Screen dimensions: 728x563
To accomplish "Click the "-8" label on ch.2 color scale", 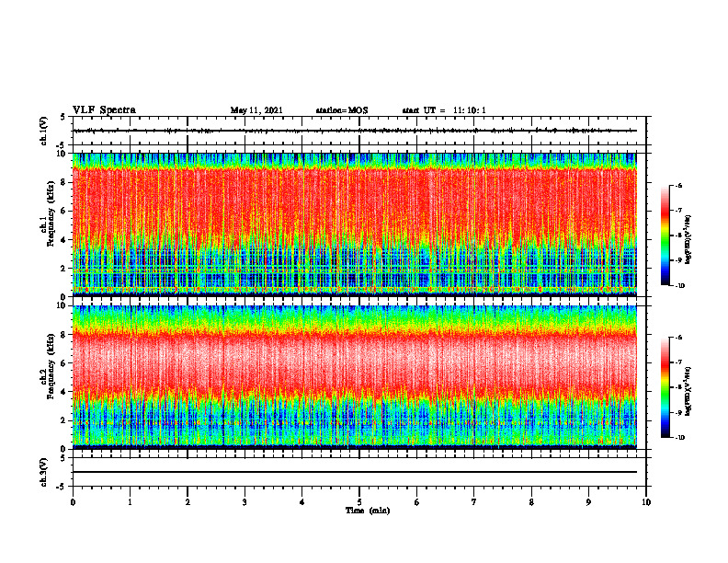I will coord(678,387).
